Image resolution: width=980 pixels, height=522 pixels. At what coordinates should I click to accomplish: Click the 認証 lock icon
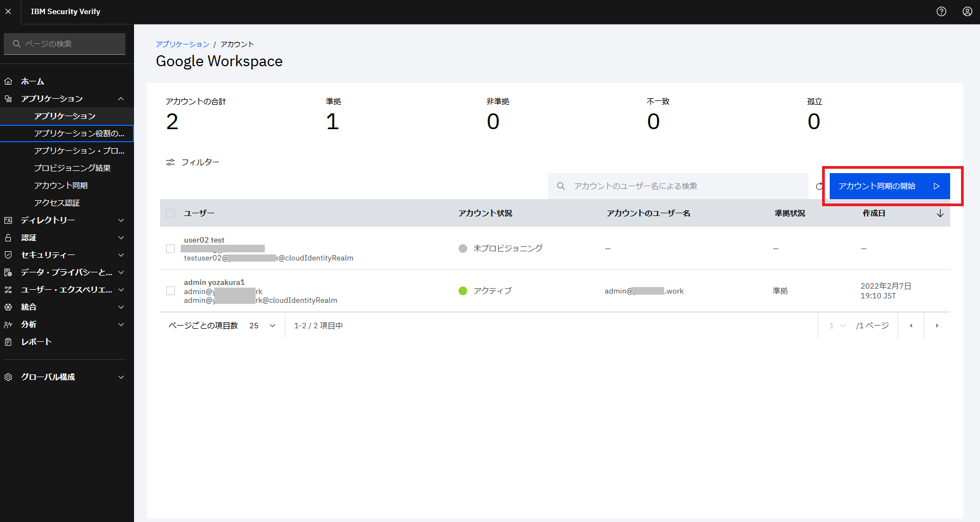pyautogui.click(x=8, y=238)
